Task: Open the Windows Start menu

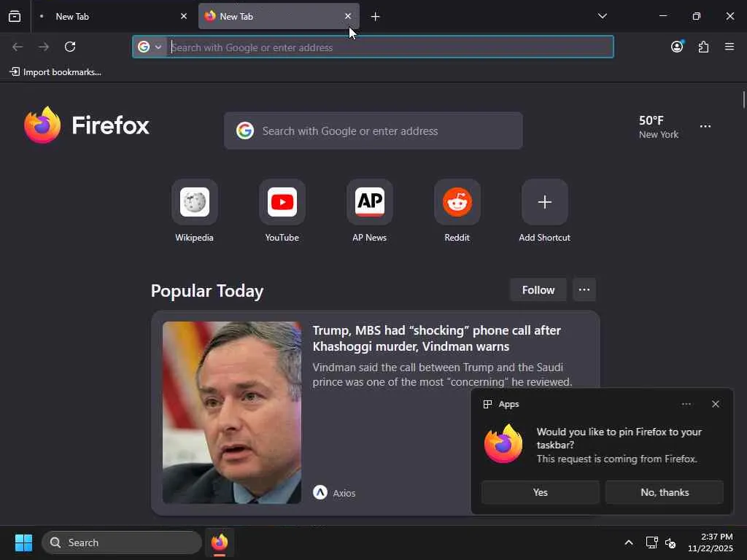Action: pyautogui.click(x=23, y=542)
